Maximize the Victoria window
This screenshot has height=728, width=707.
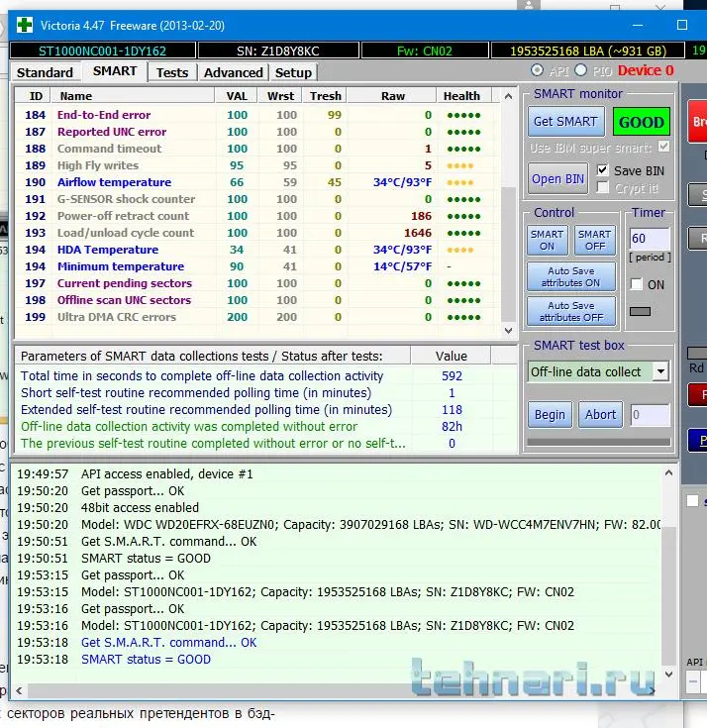click(682, 25)
